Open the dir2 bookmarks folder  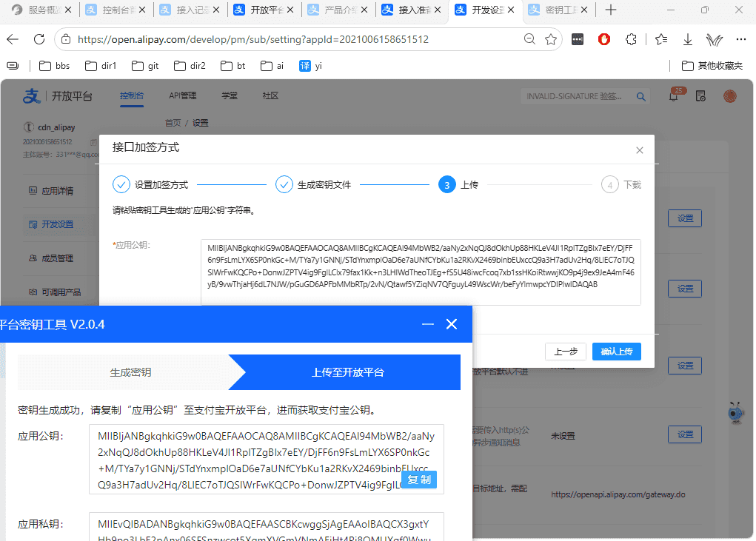pyautogui.click(x=190, y=66)
